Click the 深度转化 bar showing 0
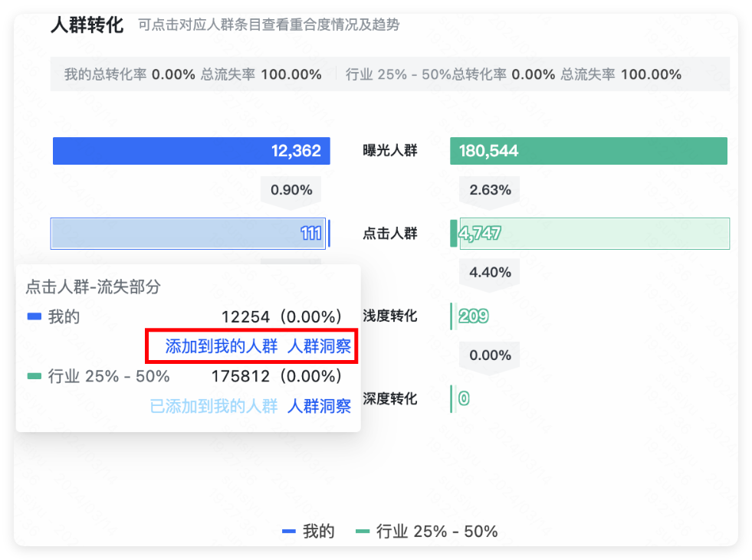This screenshot has width=752, height=560. tap(458, 398)
